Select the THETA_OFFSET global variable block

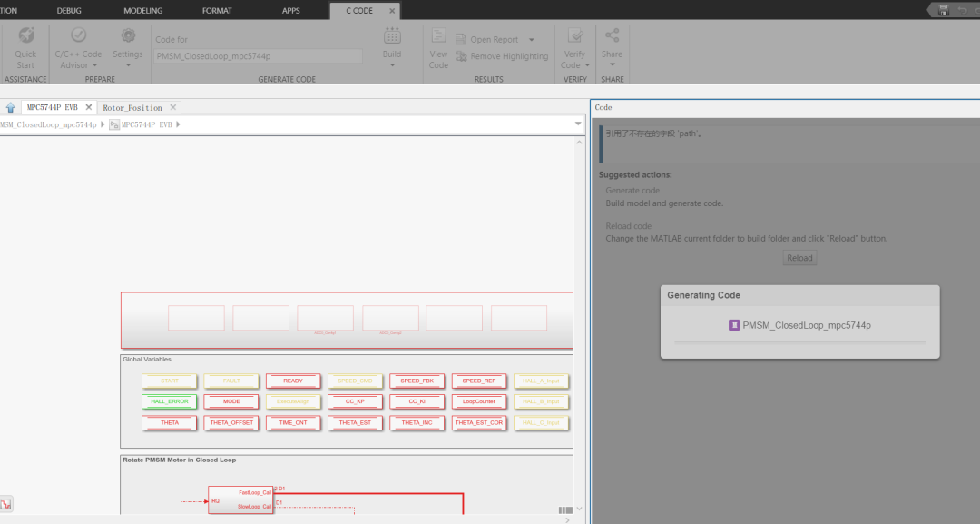point(231,422)
